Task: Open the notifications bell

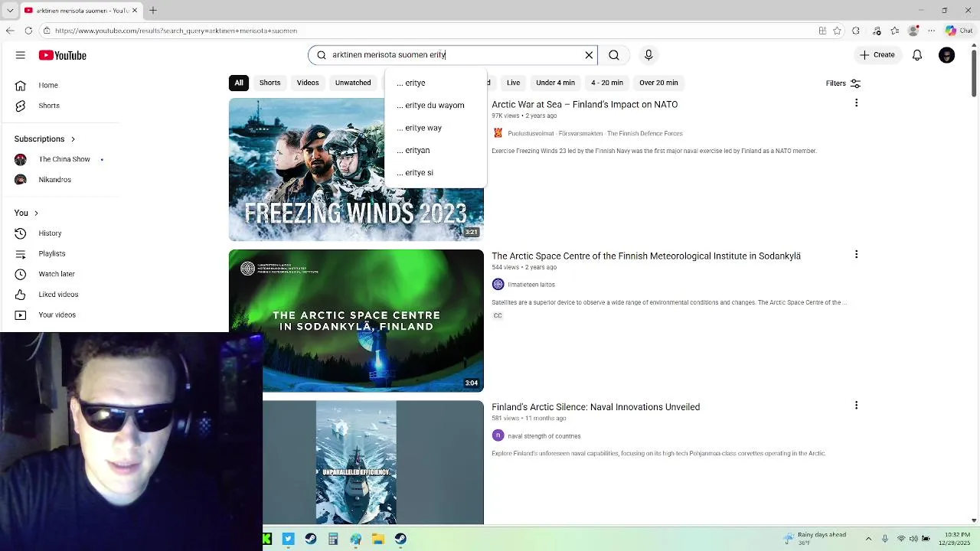Action: (x=917, y=55)
